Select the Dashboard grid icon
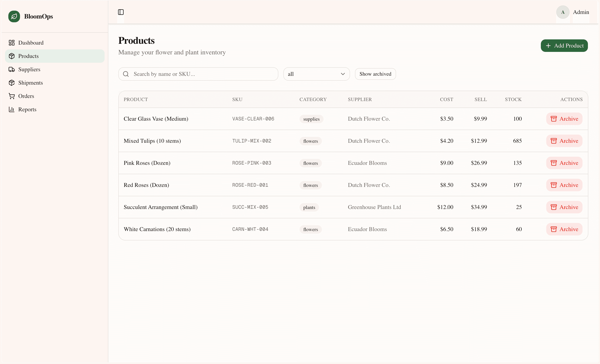Viewport: 600px width, 364px height. (11, 43)
